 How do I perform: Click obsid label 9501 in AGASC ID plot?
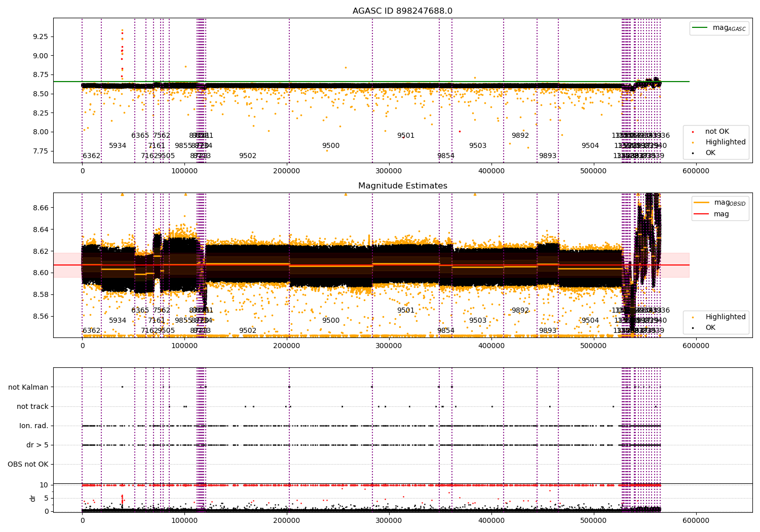tap(406, 136)
